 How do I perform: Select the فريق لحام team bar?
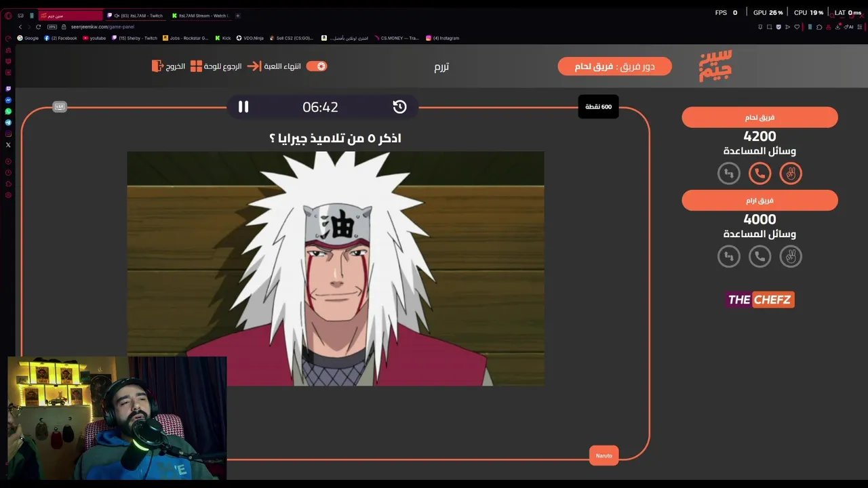click(759, 117)
